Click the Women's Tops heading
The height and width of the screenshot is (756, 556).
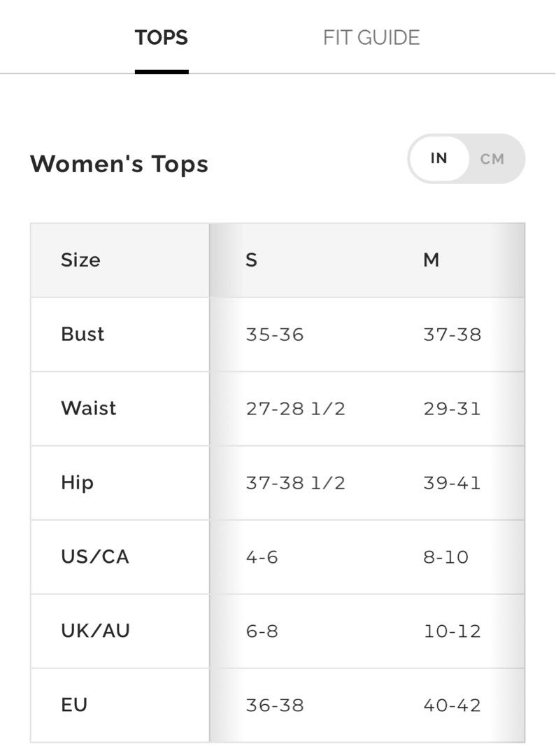[119, 164]
